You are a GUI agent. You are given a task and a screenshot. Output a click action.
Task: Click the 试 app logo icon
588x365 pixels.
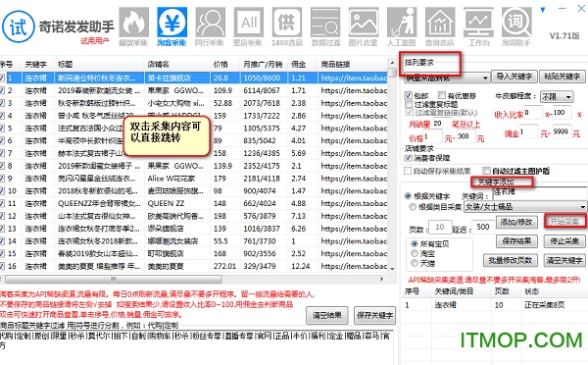pyautogui.click(x=18, y=26)
